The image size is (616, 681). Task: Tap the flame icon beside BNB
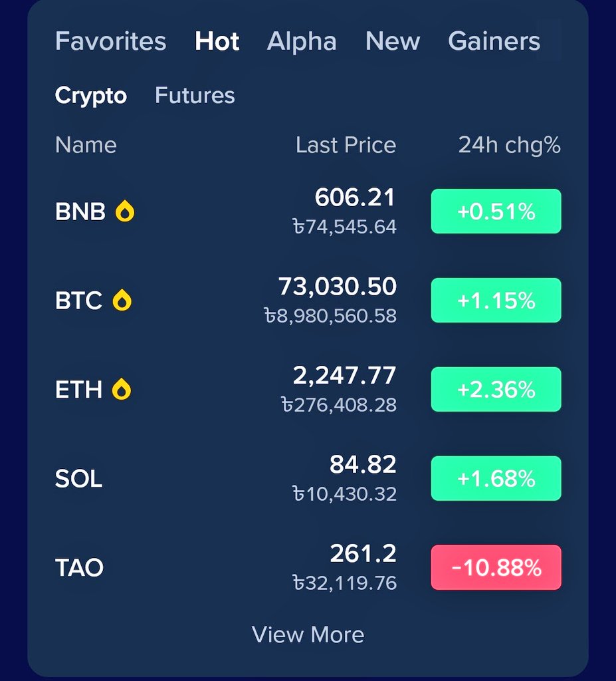[125, 211]
